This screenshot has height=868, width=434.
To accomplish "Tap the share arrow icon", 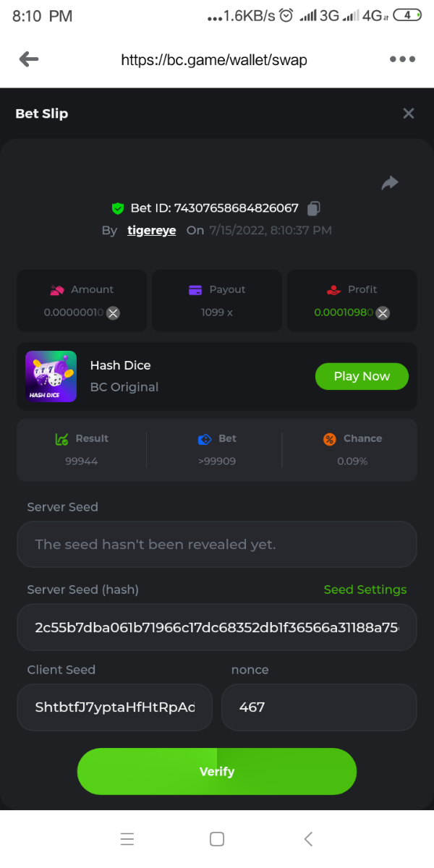I will point(390,184).
